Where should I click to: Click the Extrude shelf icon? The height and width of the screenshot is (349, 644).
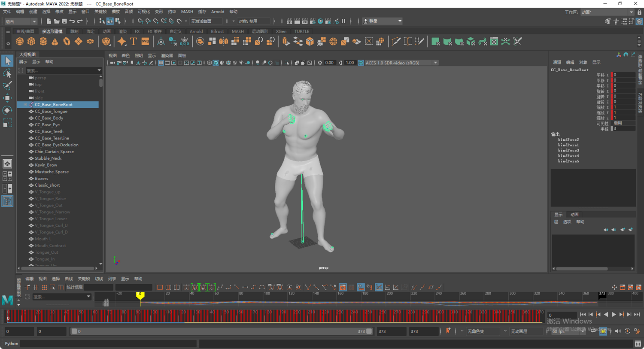pyautogui.click(x=286, y=41)
